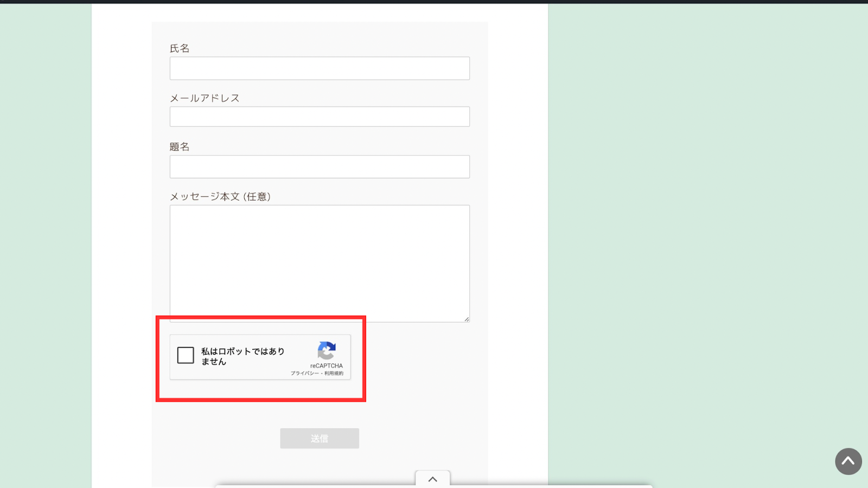Click the 私はロボットではありません label text

tap(242, 356)
